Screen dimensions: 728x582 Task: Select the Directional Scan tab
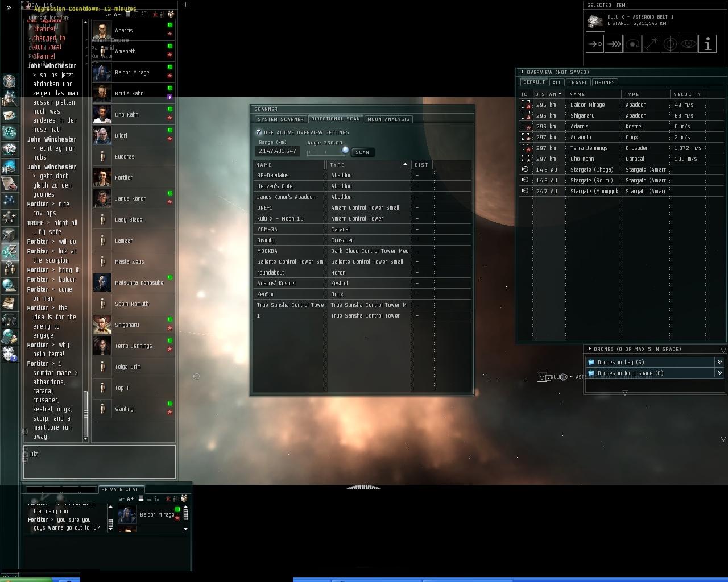point(336,119)
